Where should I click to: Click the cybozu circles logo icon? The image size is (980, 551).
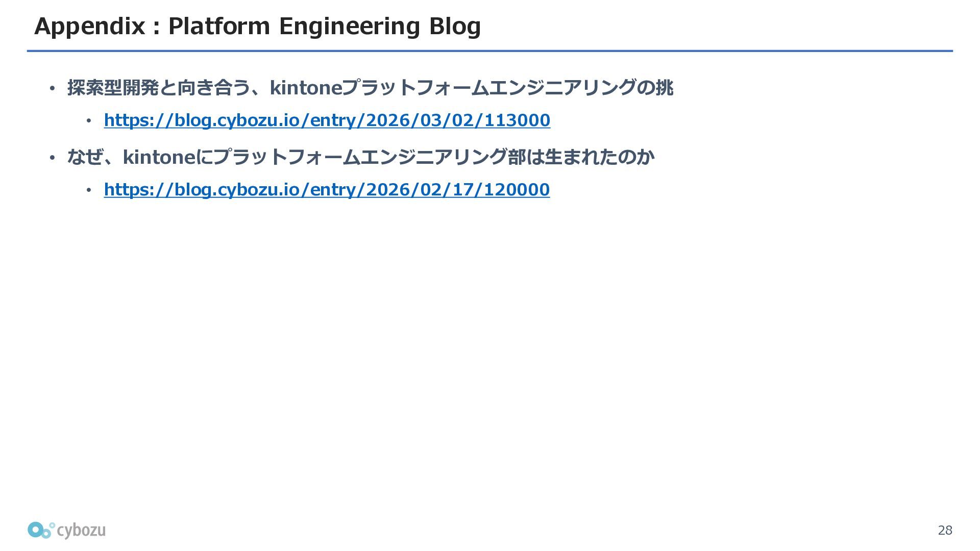coord(41,530)
